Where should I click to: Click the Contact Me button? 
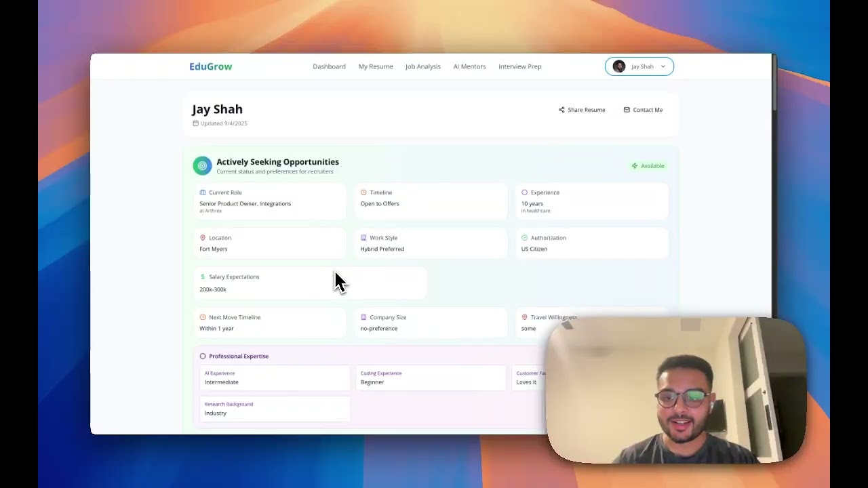(643, 110)
